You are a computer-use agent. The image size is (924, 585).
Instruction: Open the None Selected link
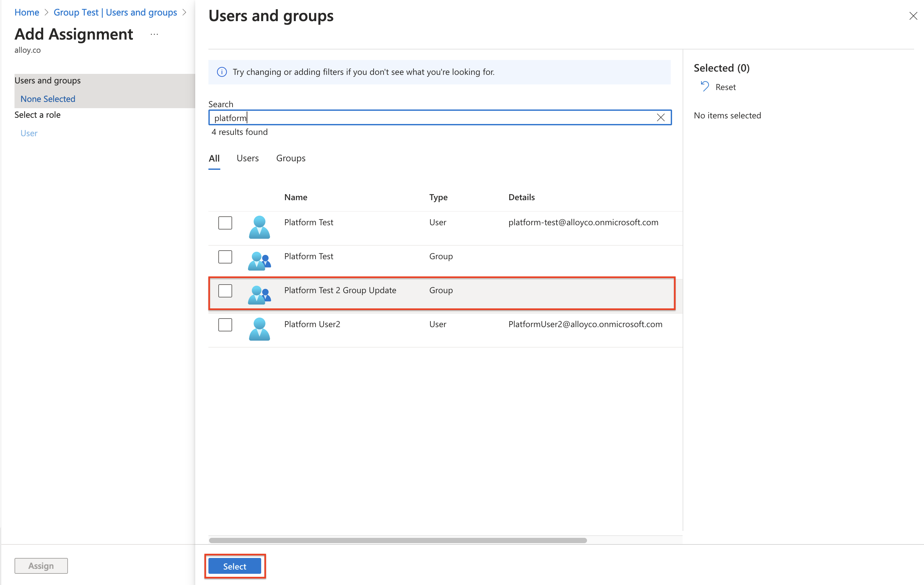pyautogui.click(x=47, y=99)
